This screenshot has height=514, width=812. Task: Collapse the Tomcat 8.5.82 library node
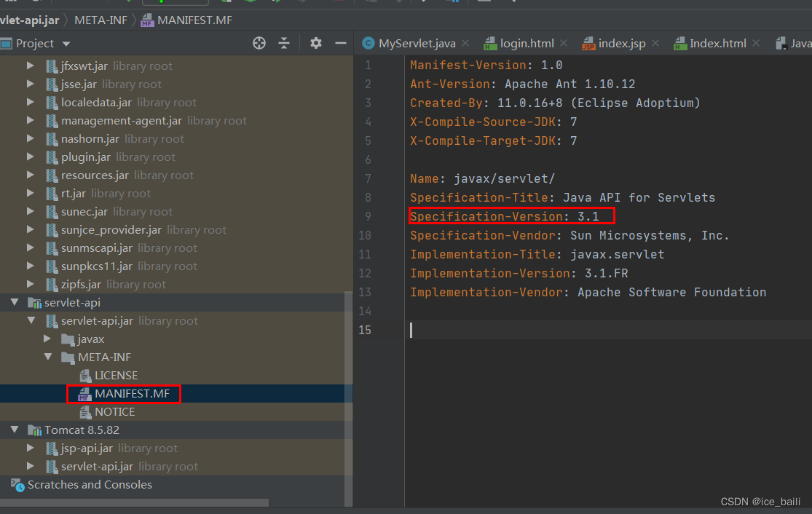[x=14, y=430]
